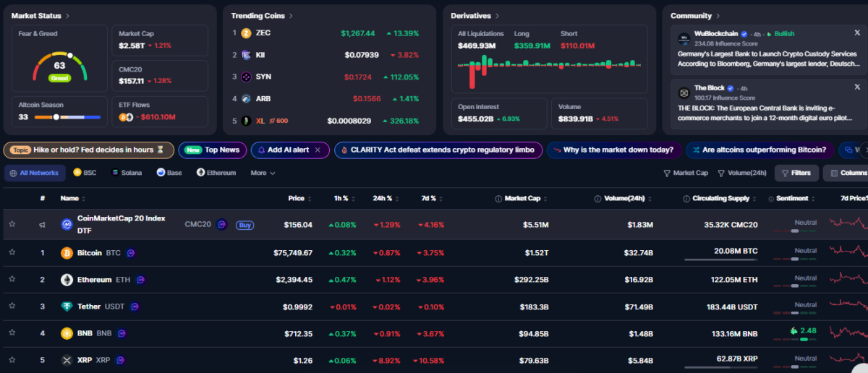The width and height of the screenshot is (868, 373).
Task: Open the Filters button
Action: 796,173
